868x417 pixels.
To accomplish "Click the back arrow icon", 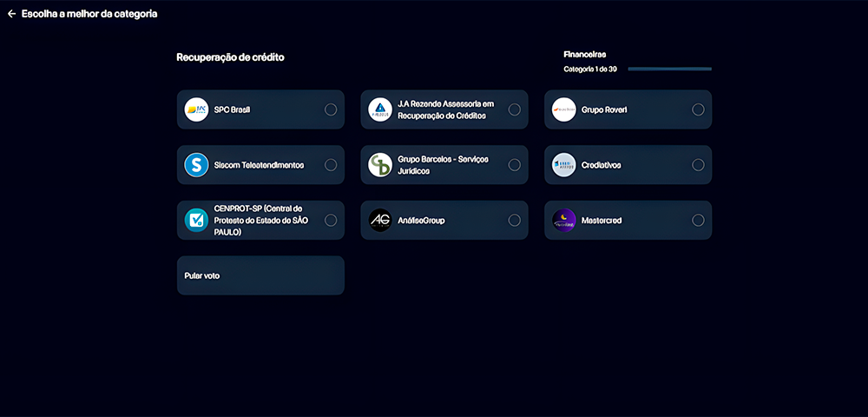I will 12,14.
